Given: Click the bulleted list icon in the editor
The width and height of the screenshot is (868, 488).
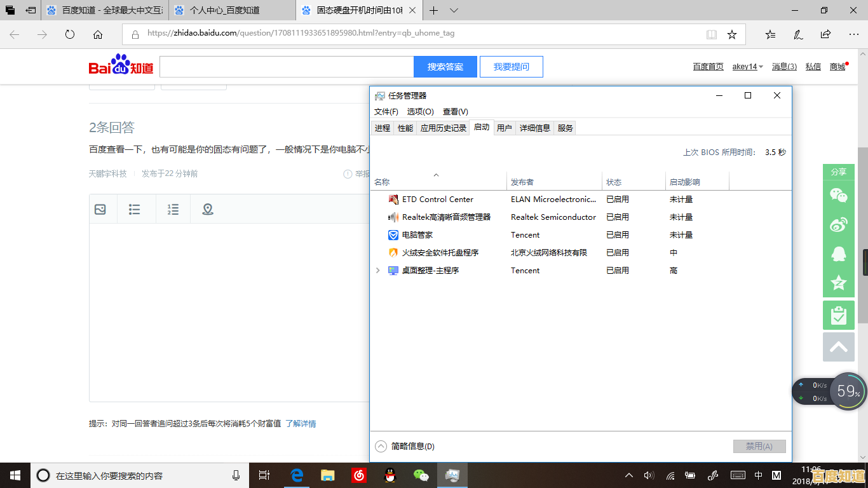Looking at the screenshot, I should [x=136, y=208].
